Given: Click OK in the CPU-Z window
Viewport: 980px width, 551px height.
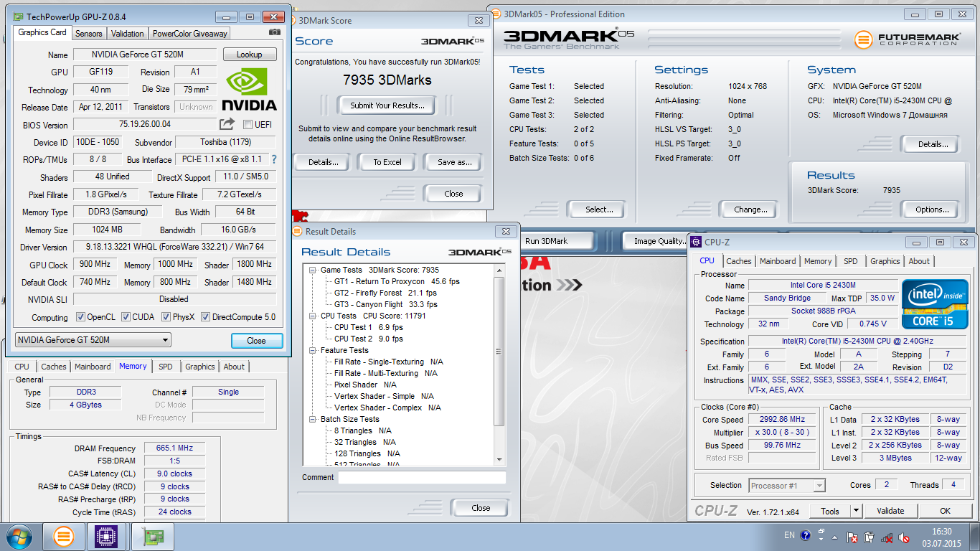Looking at the screenshot, I should tap(945, 511).
